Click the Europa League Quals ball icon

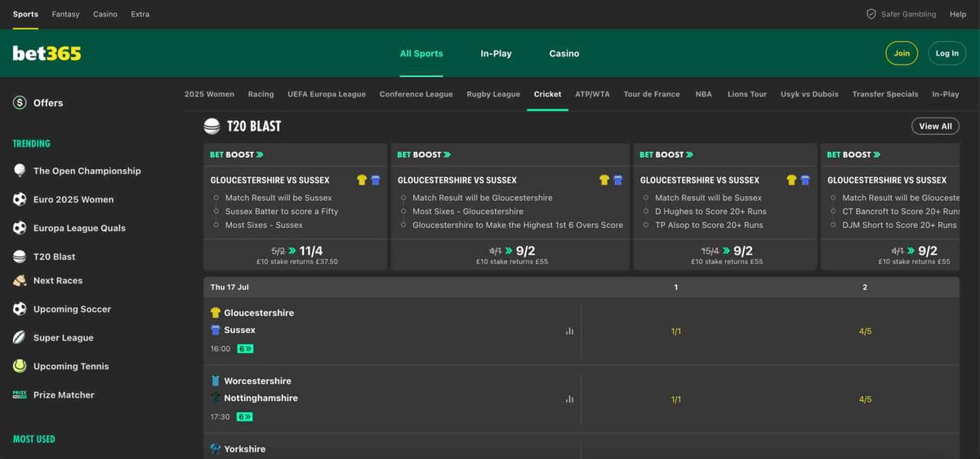20,228
